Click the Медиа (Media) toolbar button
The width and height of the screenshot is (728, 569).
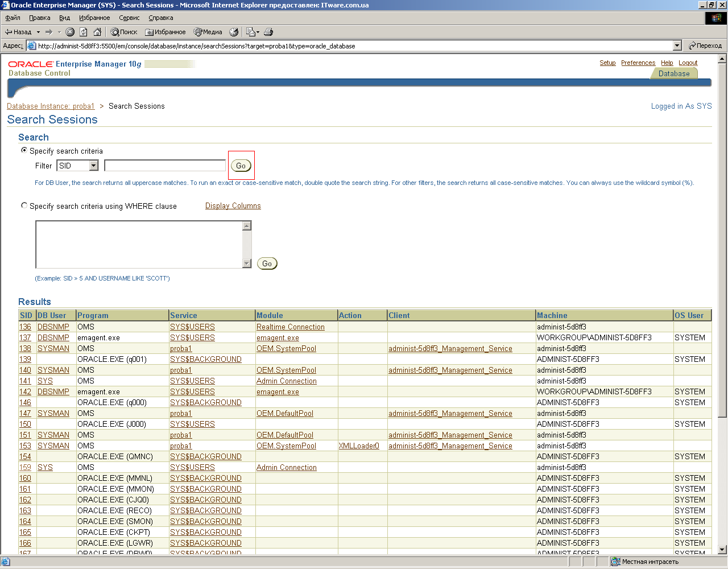[x=208, y=32]
